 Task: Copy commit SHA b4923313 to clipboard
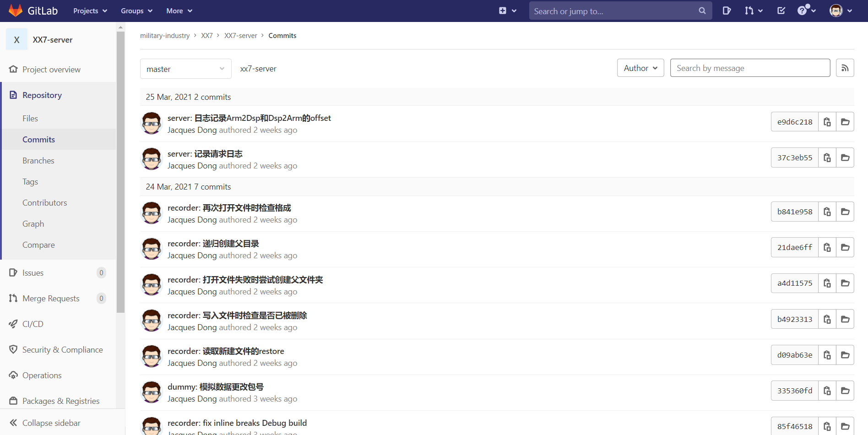click(827, 319)
